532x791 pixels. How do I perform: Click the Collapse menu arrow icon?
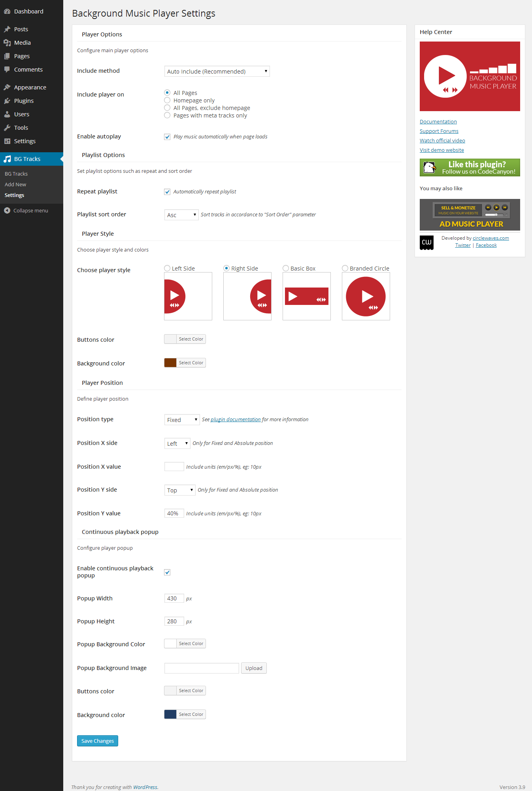coord(7,210)
